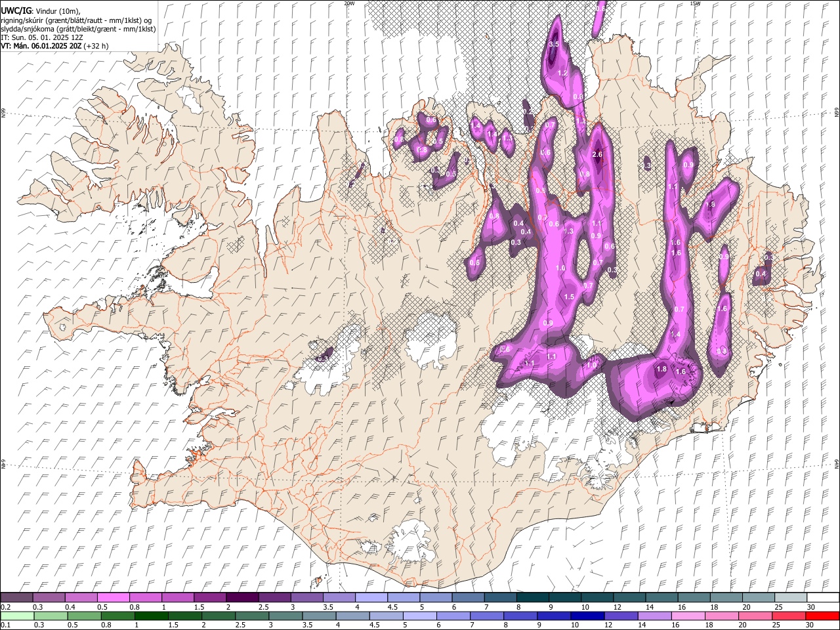Screen dimensions: 840x630
Task: Select the pale green 0.1 rain legend swatch
Action: click(17, 616)
